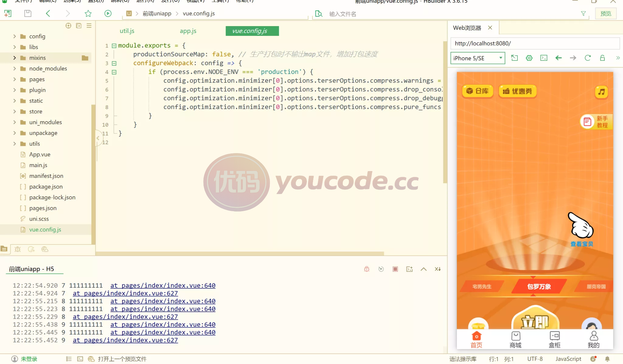Screen dimensions: 623x364
Task: Click the new file icon in toolbar
Action: coord(8,13)
